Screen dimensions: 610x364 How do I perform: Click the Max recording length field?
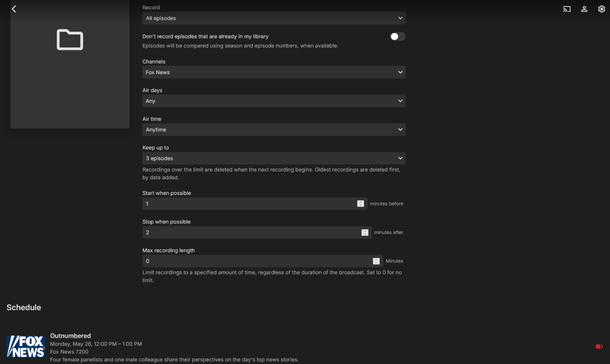(x=257, y=261)
